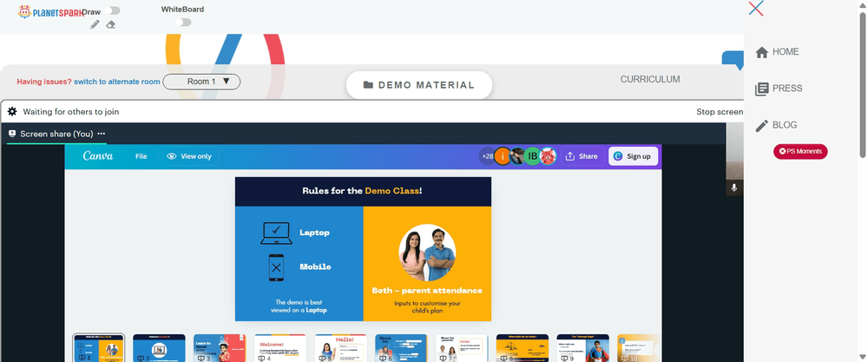Open Screen share options ellipsis
868x362 pixels.
[102, 134]
